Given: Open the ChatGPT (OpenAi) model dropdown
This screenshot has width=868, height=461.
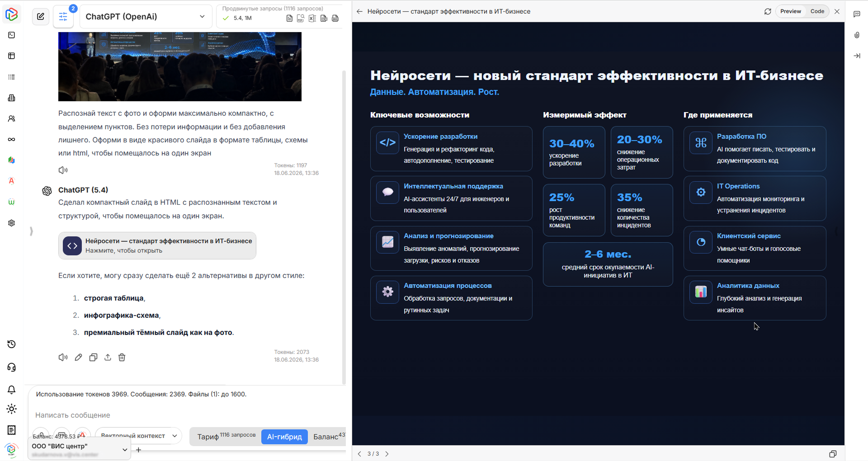Looking at the screenshot, I should 146,17.
